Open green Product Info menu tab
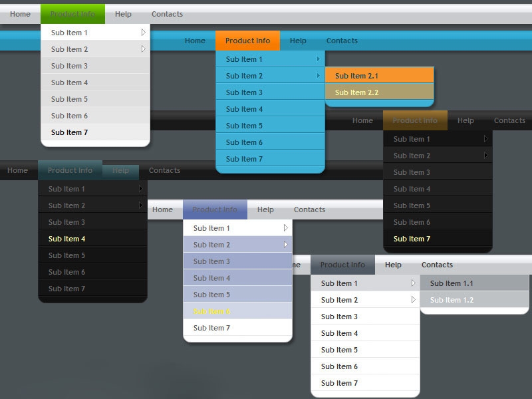Screen dimensions: 532x399 click(x=72, y=14)
